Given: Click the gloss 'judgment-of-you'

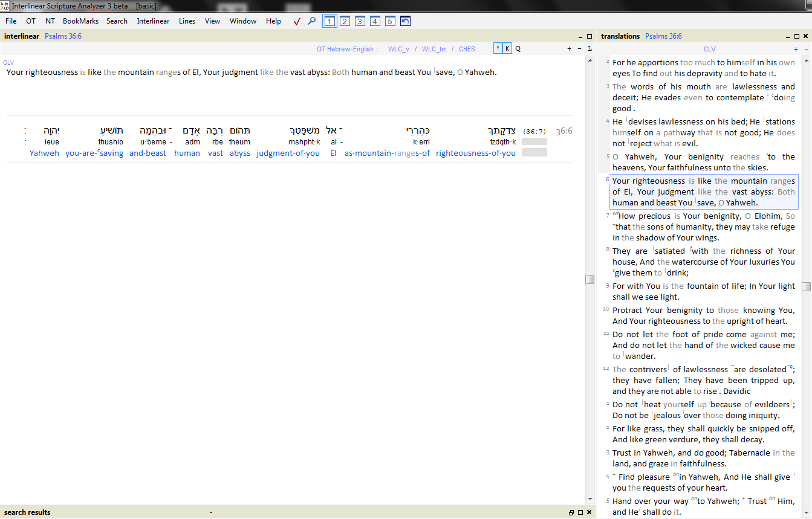Looking at the screenshot, I should (x=288, y=153).
